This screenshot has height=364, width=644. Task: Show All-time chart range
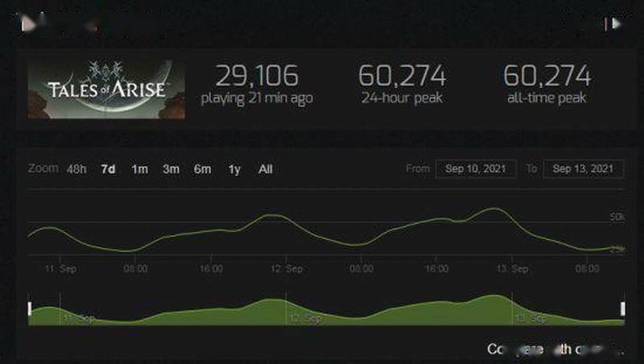[266, 169]
